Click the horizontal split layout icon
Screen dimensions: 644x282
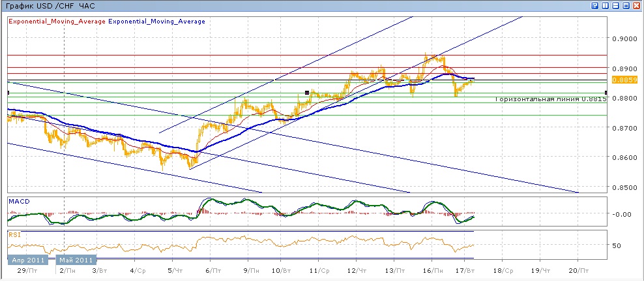(616, 5)
